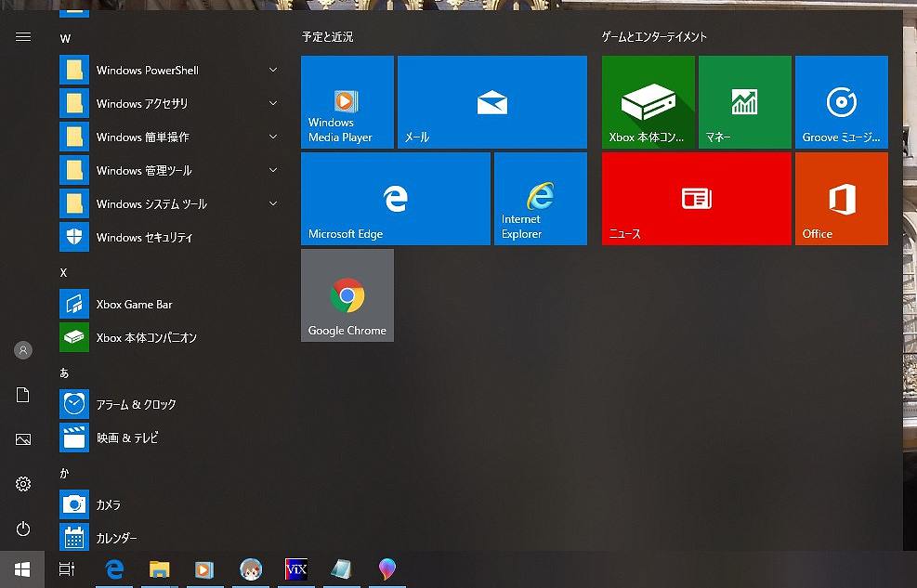Viewport: 917px width, 588px height.
Task: Open the notepad-like icon in the taskbar
Action: 342,569
